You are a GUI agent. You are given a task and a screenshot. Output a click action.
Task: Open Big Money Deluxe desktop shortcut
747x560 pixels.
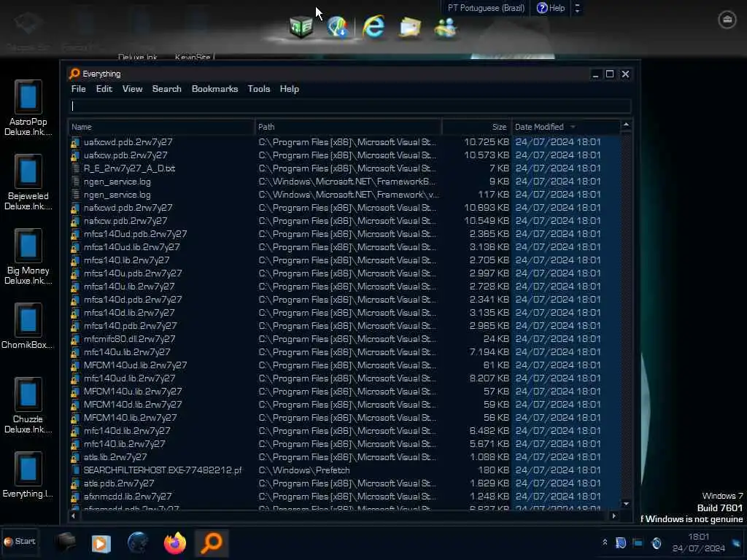coord(28,257)
